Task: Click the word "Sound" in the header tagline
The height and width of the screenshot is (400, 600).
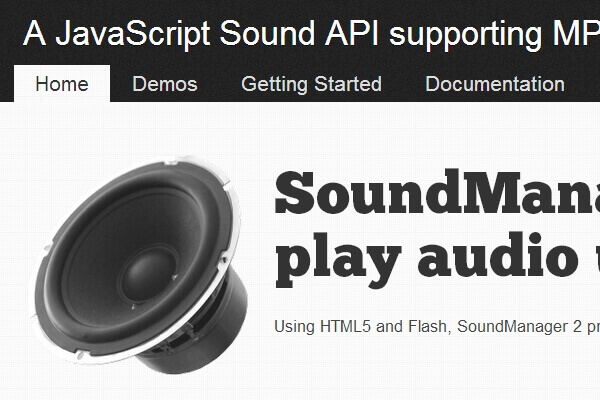Action: [x=267, y=34]
